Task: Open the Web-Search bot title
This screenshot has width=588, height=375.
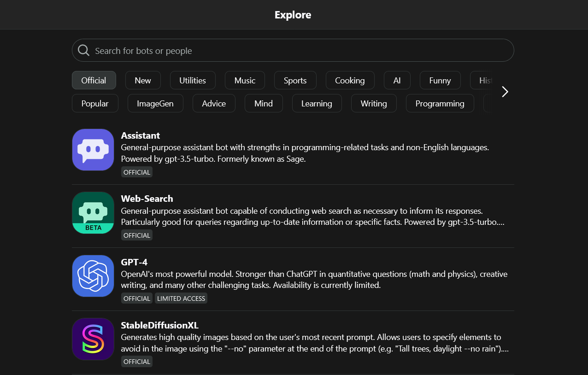Action: [x=147, y=199]
